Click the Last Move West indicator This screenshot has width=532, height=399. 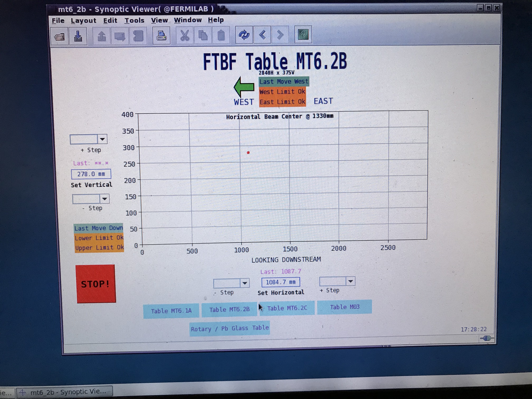coord(284,82)
